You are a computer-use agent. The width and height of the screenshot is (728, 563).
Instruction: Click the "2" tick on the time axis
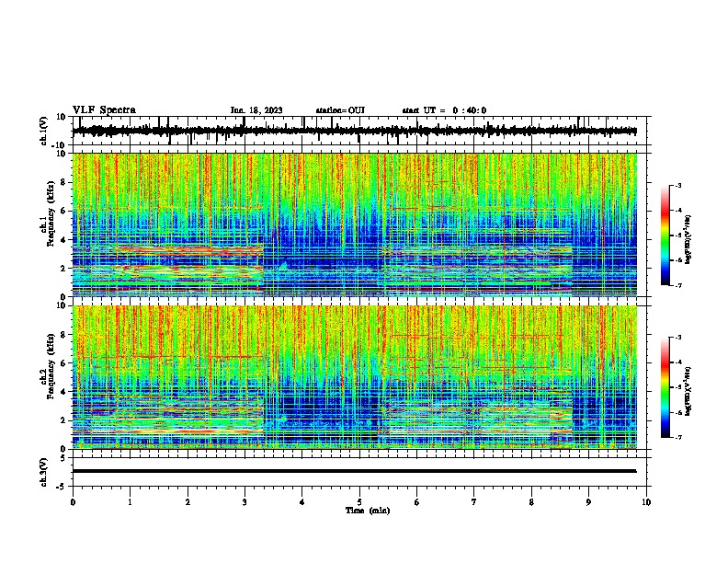coord(188,502)
